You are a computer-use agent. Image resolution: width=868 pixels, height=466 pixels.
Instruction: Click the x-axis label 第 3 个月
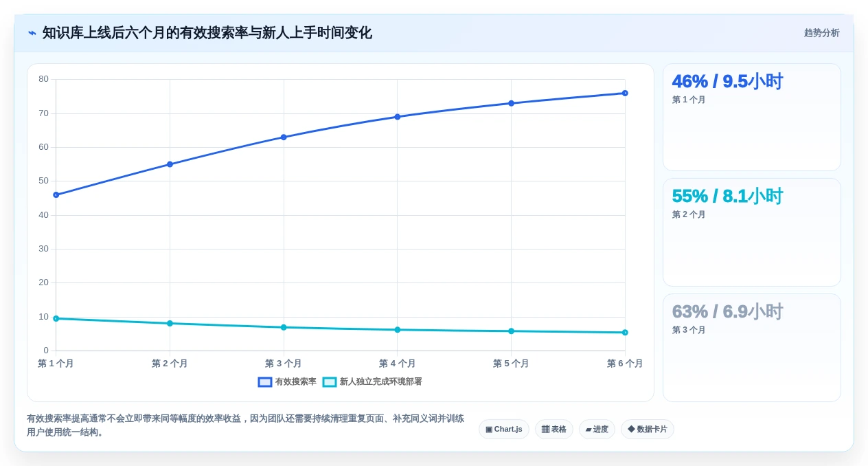pyautogui.click(x=284, y=364)
